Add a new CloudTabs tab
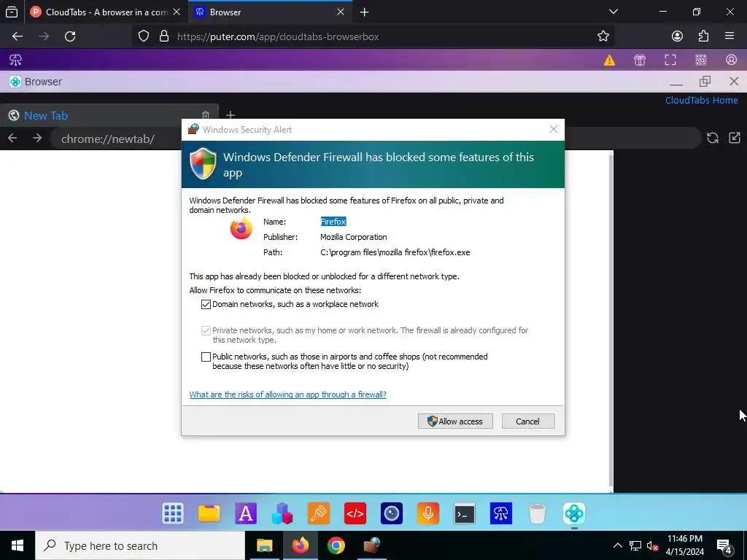The height and width of the screenshot is (560, 747). (x=231, y=114)
